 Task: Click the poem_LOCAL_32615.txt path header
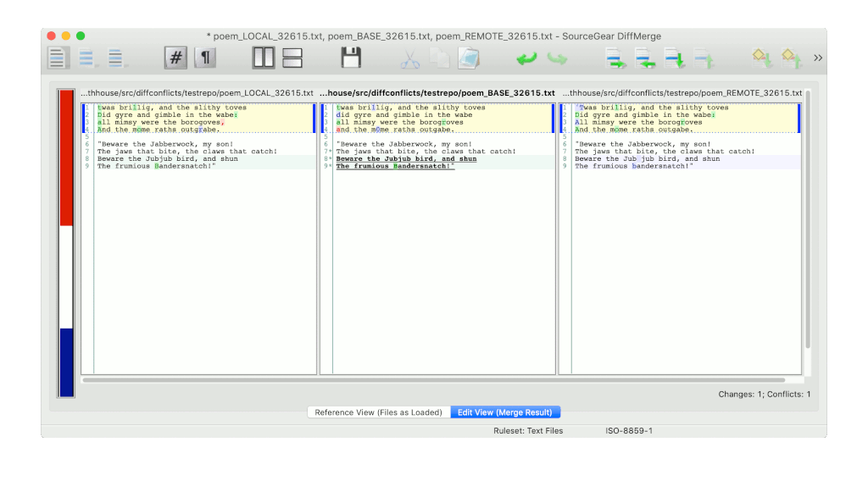tap(197, 93)
